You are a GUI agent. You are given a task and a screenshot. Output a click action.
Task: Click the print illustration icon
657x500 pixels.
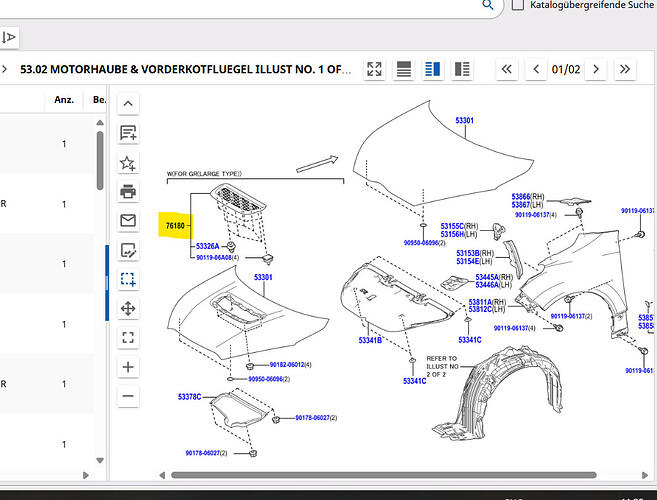(128, 191)
